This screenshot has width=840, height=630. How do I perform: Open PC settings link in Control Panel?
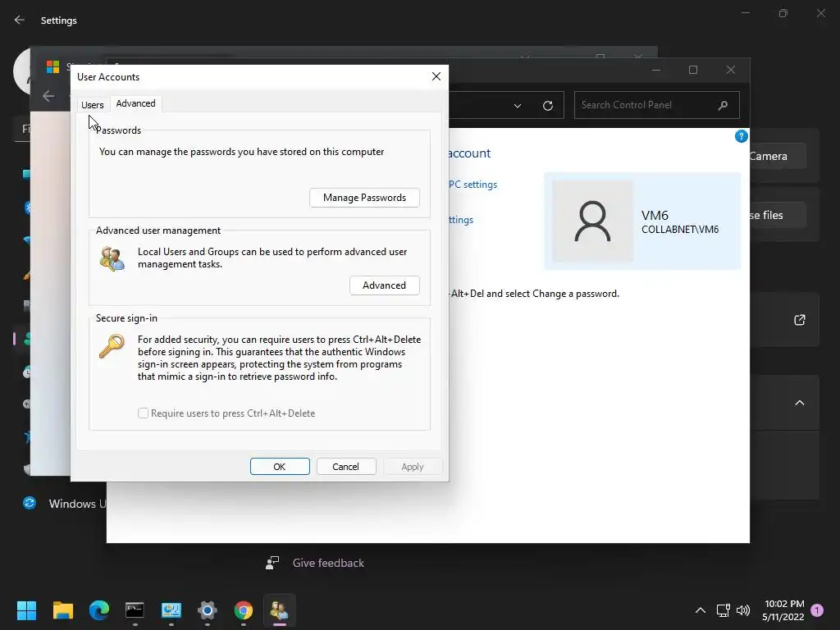(472, 185)
